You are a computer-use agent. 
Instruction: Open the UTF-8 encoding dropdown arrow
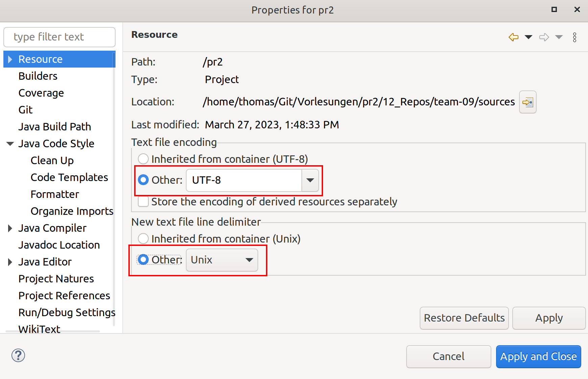pos(310,180)
